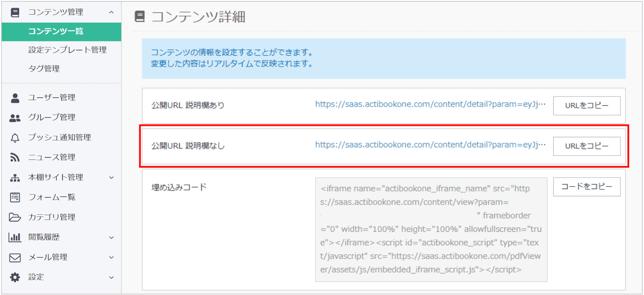Click the プッシュ通知管理 bell icon

[15, 138]
